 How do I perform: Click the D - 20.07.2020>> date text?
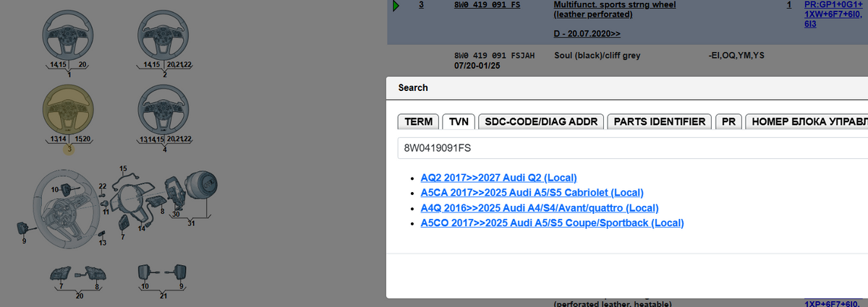pos(587,34)
